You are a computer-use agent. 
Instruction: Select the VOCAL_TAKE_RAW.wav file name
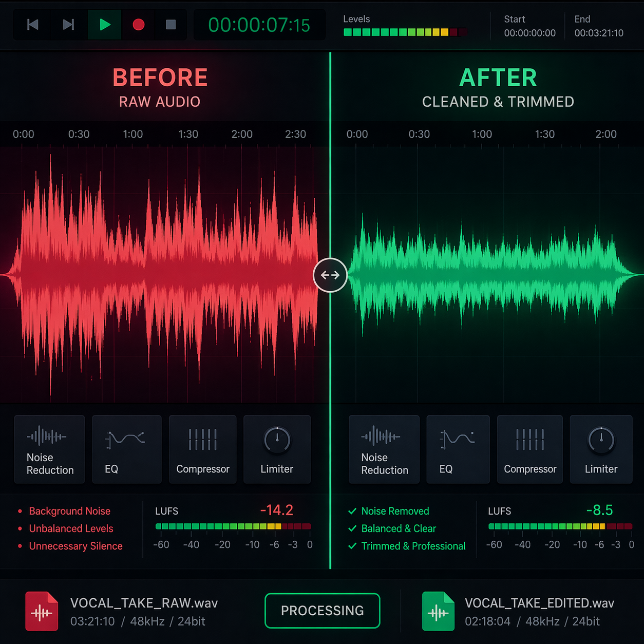pyautogui.click(x=144, y=603)
